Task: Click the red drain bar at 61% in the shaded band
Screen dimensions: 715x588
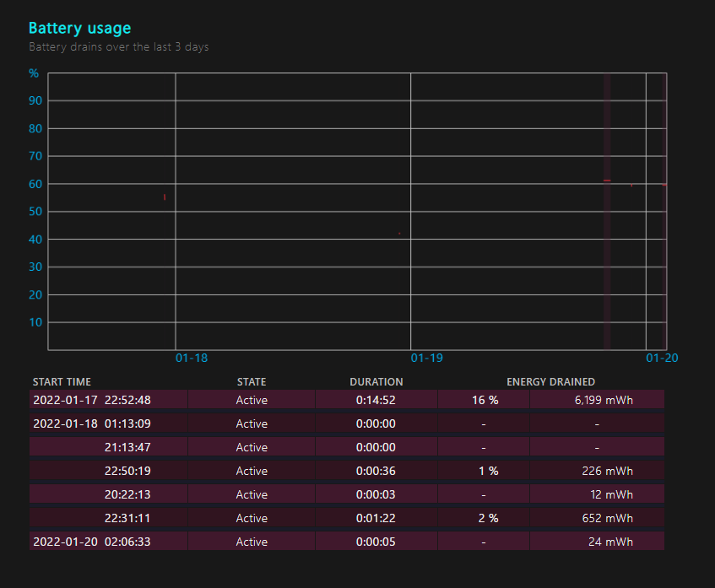Action: click(607, 181)
